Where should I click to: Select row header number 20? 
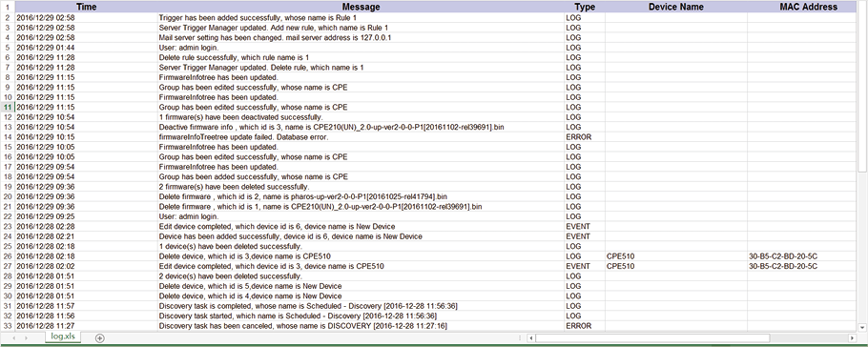click(8, 197)
